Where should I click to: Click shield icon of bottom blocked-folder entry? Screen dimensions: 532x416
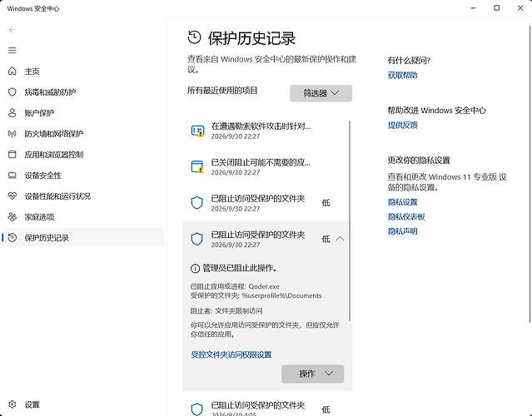pyautogui.click(x=197, y=409)
